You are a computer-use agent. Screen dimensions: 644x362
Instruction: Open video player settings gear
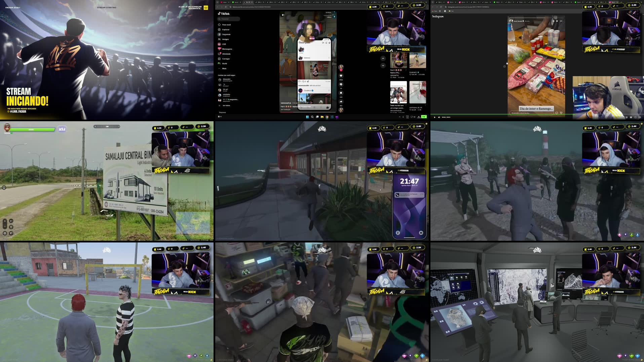pos(640,117)
